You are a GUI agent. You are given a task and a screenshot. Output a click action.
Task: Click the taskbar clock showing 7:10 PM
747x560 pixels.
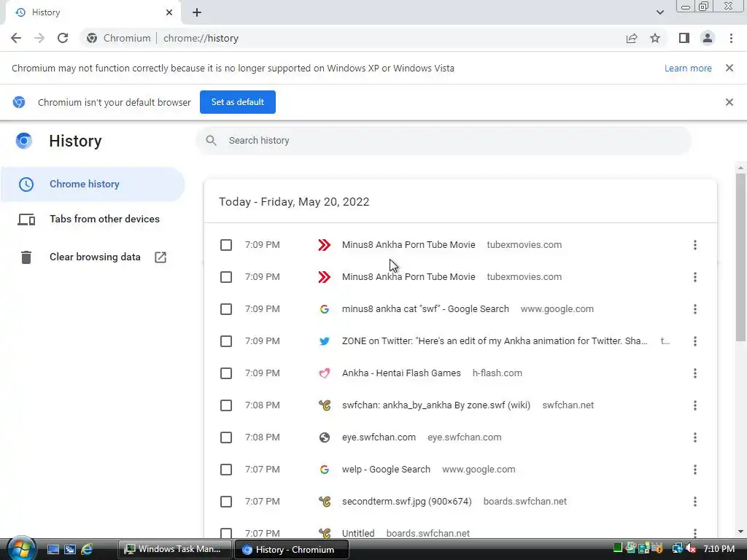(x=719, y=549)
